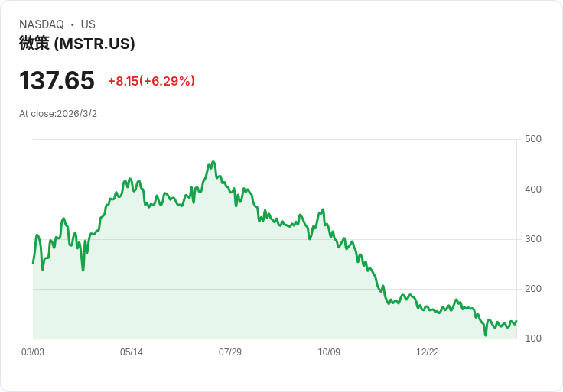Click the 05/14 date on the x-axis

132,352
